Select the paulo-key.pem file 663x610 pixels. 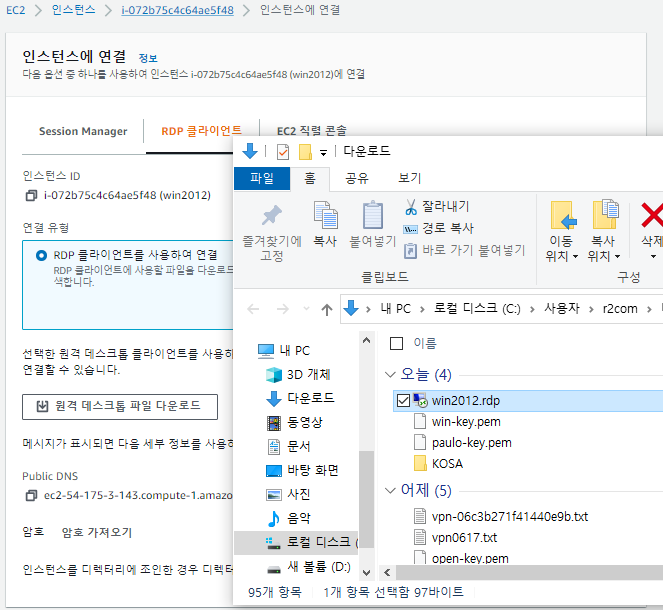(471, 443)
